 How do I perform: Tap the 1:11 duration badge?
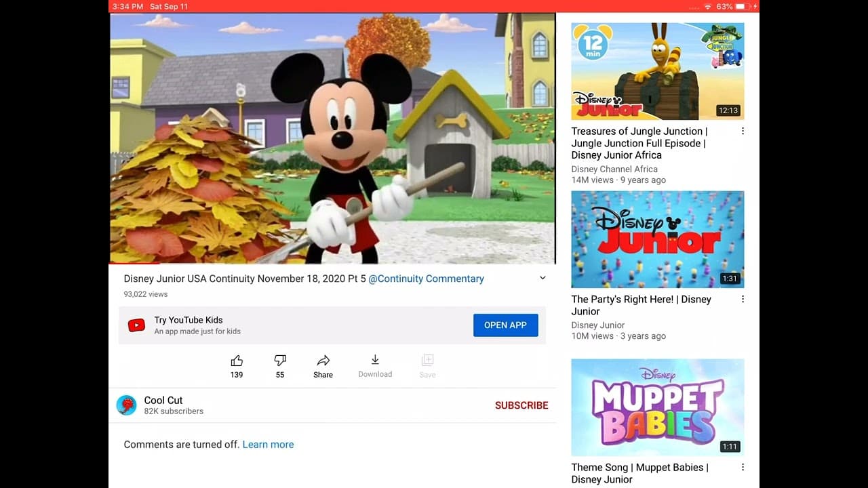click(730, 447)
